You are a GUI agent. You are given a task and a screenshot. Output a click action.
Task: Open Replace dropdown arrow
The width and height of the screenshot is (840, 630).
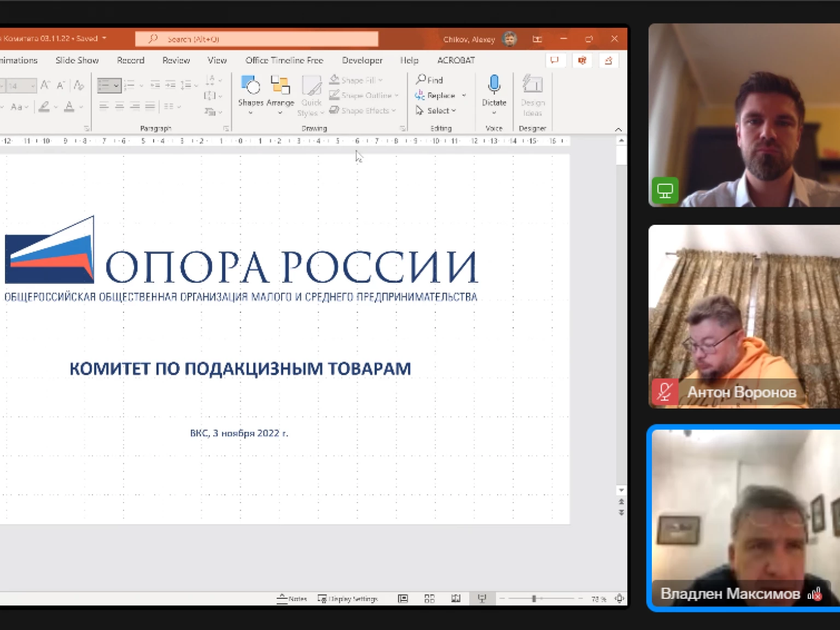click(x=464, y=95)
